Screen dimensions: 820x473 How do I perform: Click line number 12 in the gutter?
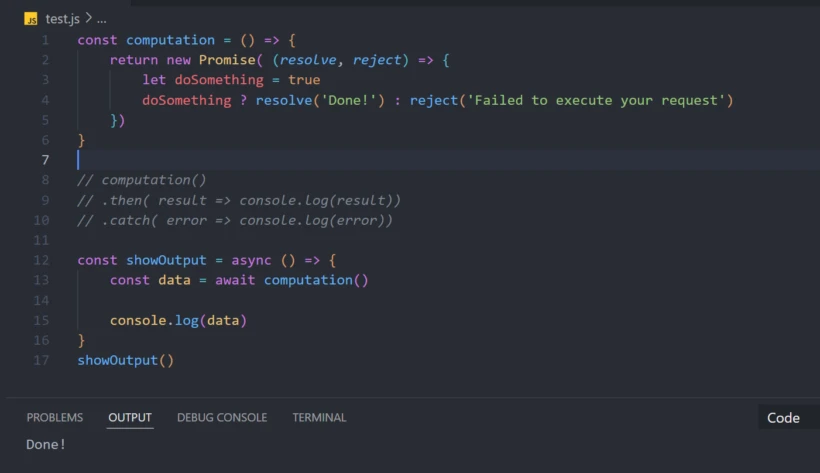pyautogui.click(x=41, y=260)
